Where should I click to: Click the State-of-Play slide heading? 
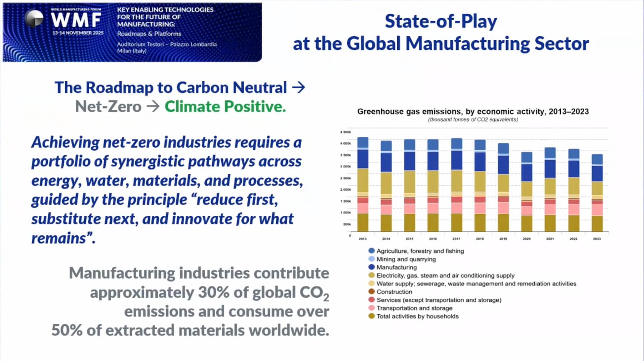[x=441, y=21]
